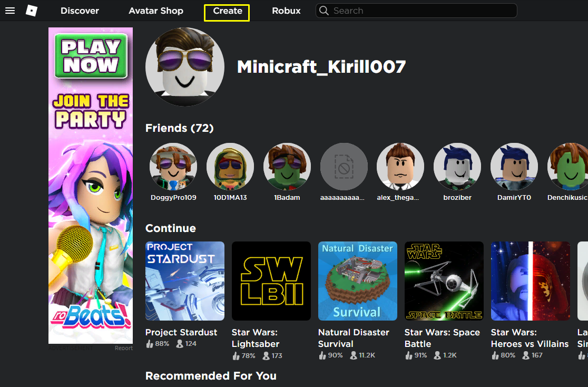Open friend broziber's avatar
The height and width of the screenshot is (387, 588).
[457, 166]
